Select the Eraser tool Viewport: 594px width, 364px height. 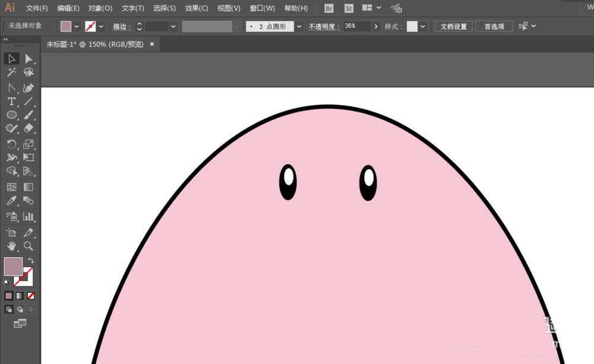coord(29,128)
